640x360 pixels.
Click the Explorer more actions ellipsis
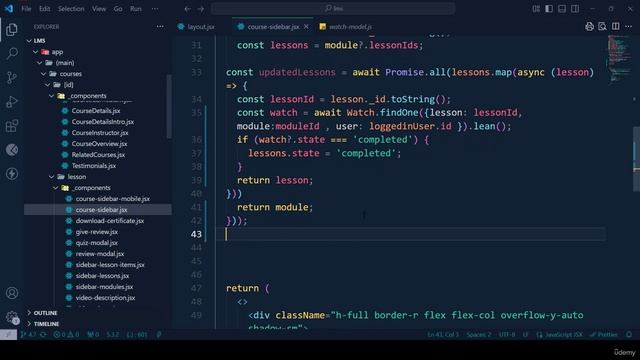(160, 27)
